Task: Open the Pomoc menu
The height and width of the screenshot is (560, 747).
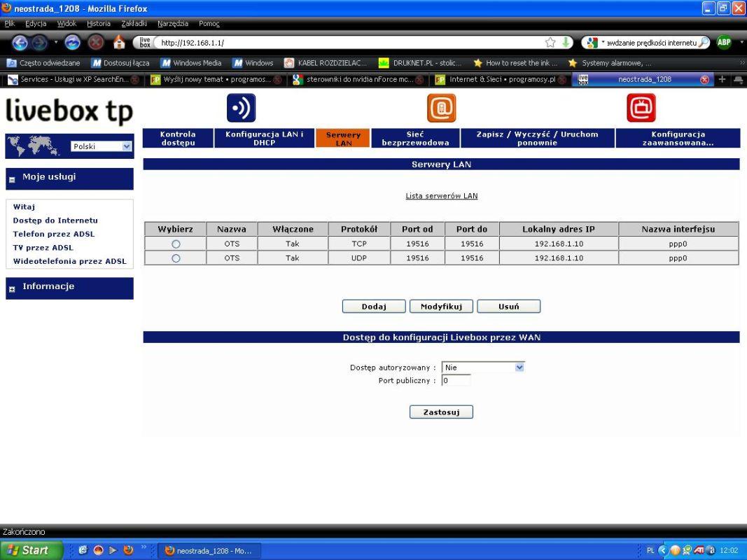Action: point(209,23)
